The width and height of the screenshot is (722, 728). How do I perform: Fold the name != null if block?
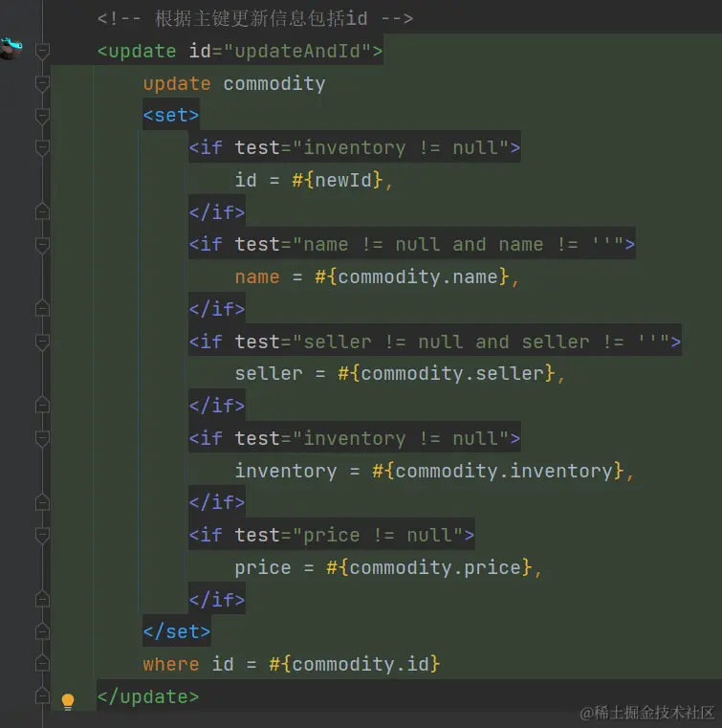pos(42,245)
